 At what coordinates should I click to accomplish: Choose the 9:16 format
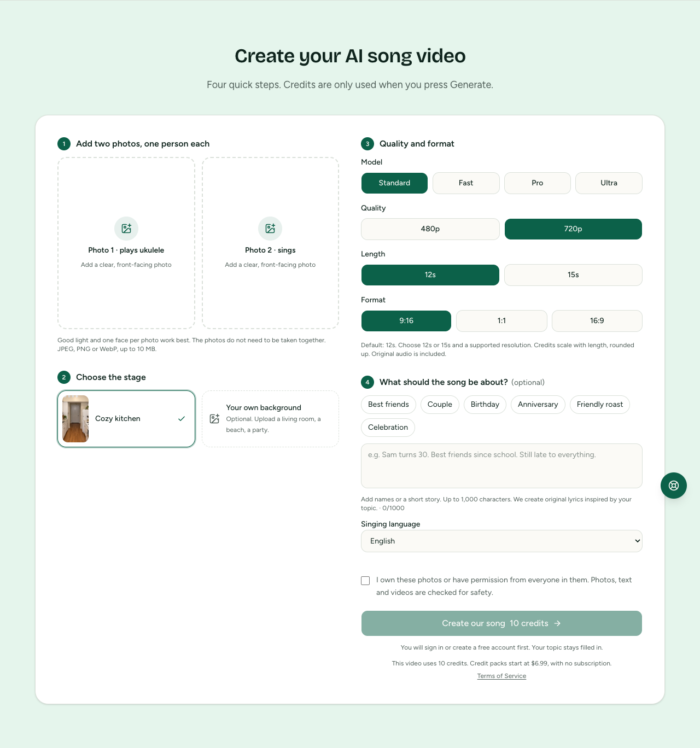coord(406,321)
